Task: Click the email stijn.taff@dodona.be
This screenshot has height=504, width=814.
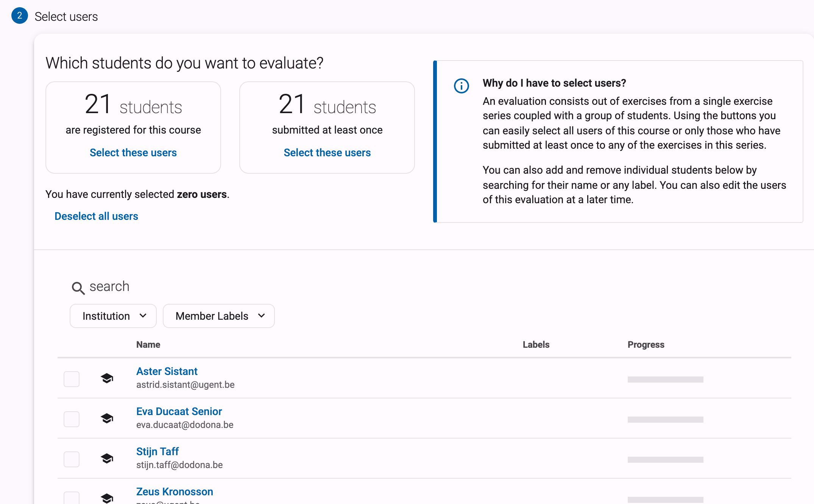Action: [179, 465]
